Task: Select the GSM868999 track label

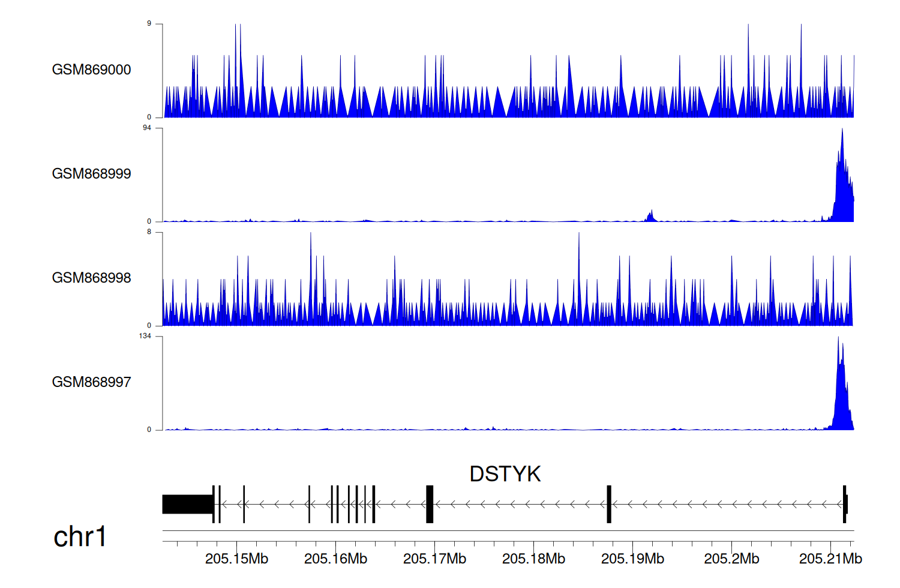Action: click(x=91, y=174)
